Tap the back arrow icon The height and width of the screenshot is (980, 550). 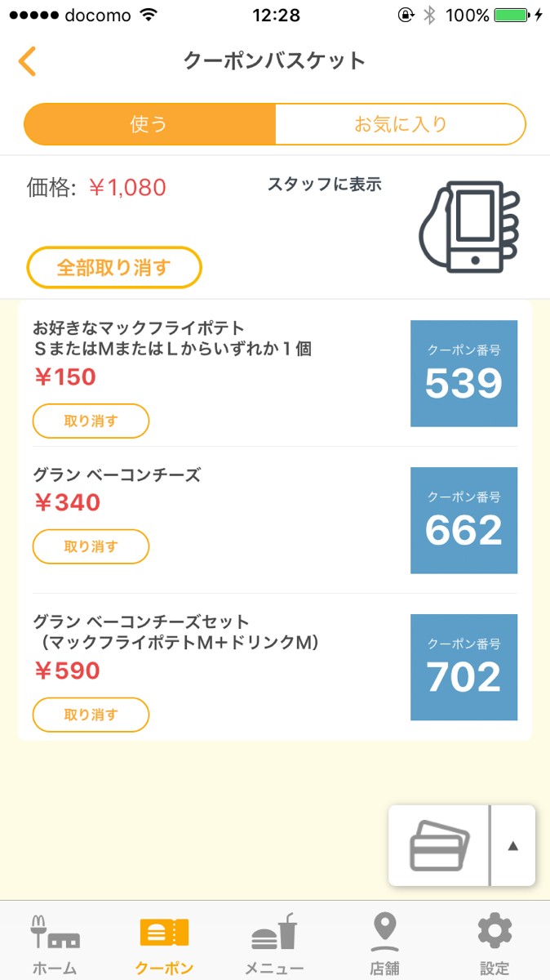point(28,61)
